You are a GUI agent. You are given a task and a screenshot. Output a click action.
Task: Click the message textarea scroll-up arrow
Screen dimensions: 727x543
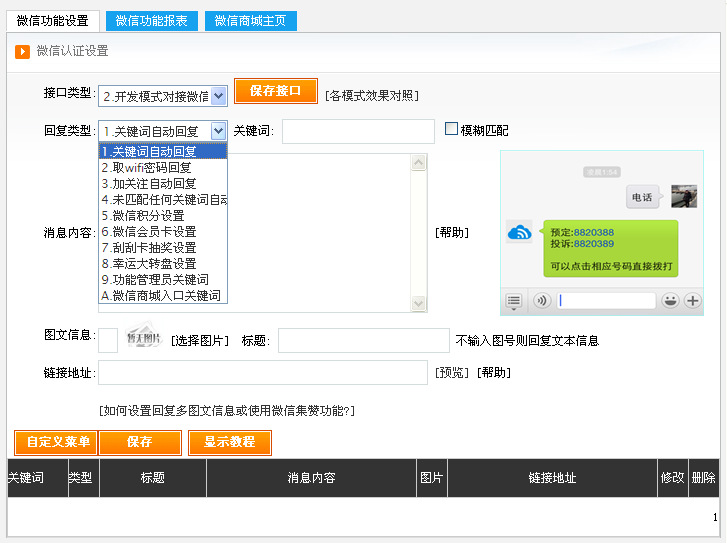pyautogui.click(x=419, y=163)
